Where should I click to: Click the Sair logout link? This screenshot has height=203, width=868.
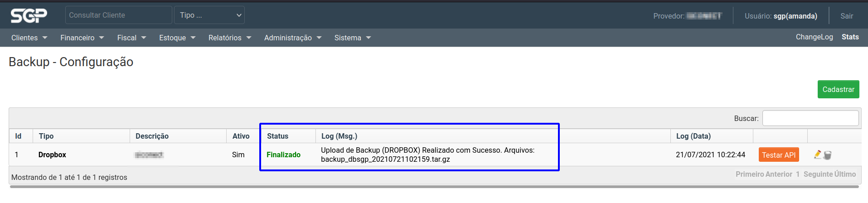point(846,16)
